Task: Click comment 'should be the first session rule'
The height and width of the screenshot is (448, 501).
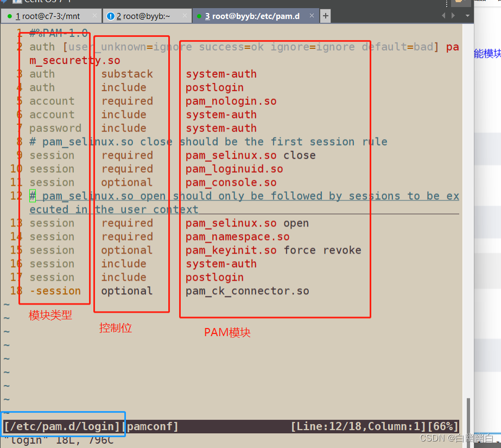Action: (283, 142)
